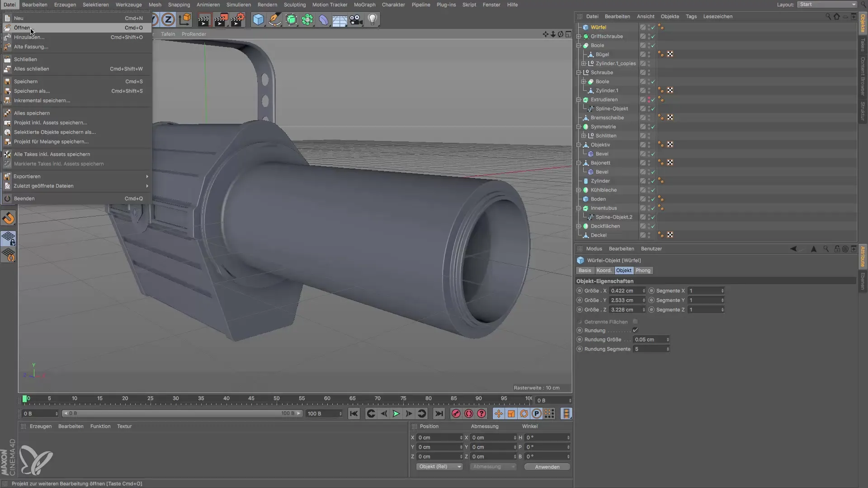
Task: Click the purple bend deformer icon
Action: tap(324, 19)
